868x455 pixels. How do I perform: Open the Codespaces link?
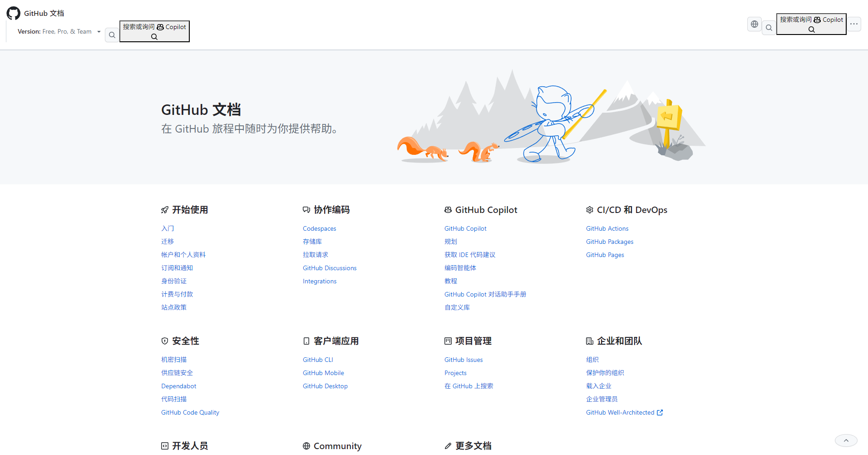point(319,228)
